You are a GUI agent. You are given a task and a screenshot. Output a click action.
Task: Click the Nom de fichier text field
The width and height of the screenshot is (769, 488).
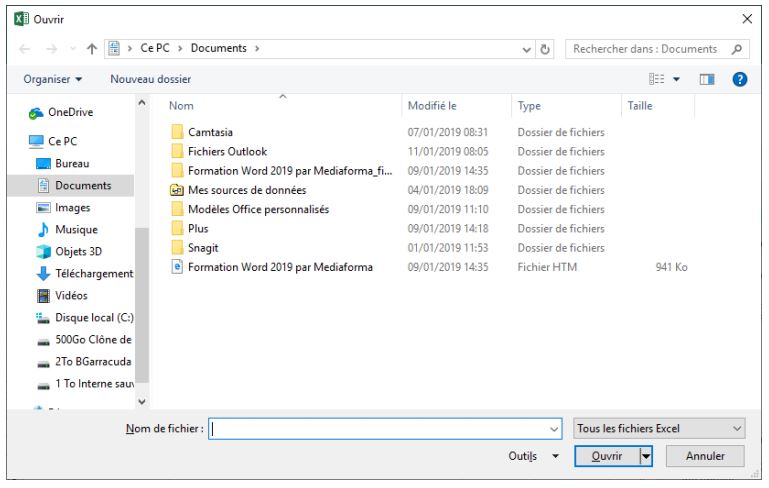(x=380, y=428)
